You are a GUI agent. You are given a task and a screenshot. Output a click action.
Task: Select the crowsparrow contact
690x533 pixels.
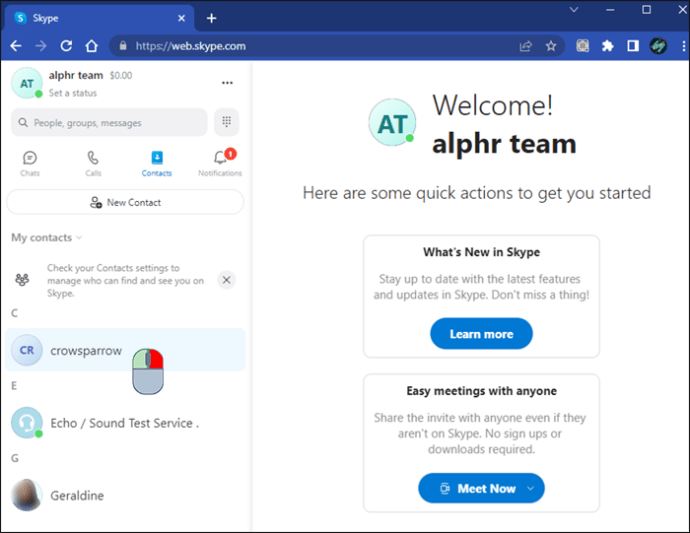point(125,350)
